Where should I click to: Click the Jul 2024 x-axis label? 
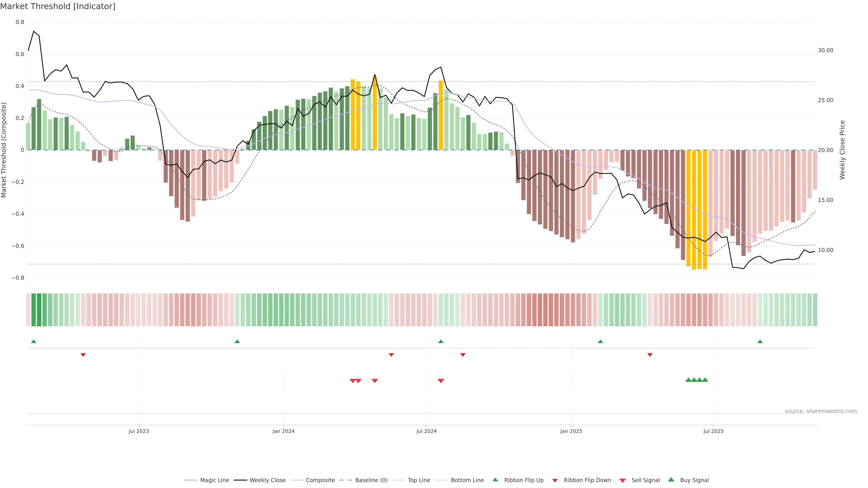[x=426, y=431]
